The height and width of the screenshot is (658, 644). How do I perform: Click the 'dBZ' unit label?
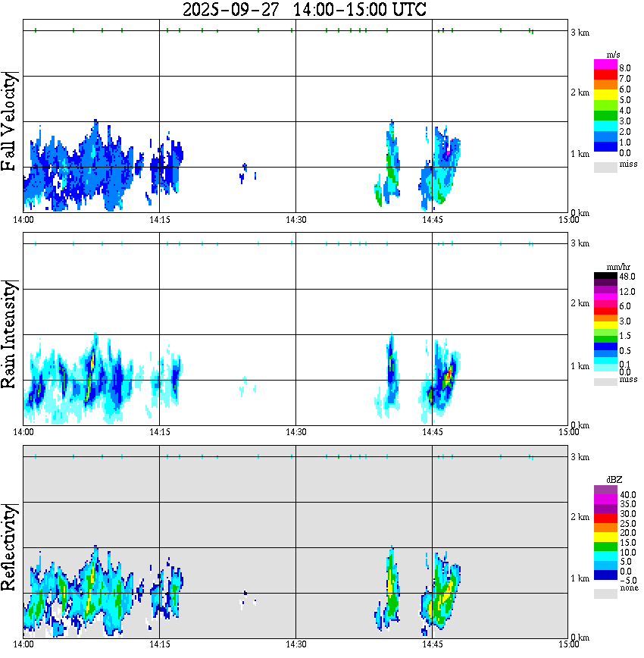tap(614, 480)
